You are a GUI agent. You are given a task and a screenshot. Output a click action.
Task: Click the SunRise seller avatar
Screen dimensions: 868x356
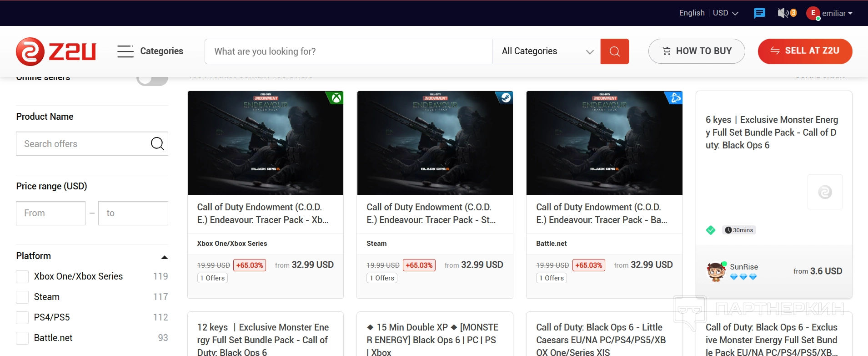716,271
